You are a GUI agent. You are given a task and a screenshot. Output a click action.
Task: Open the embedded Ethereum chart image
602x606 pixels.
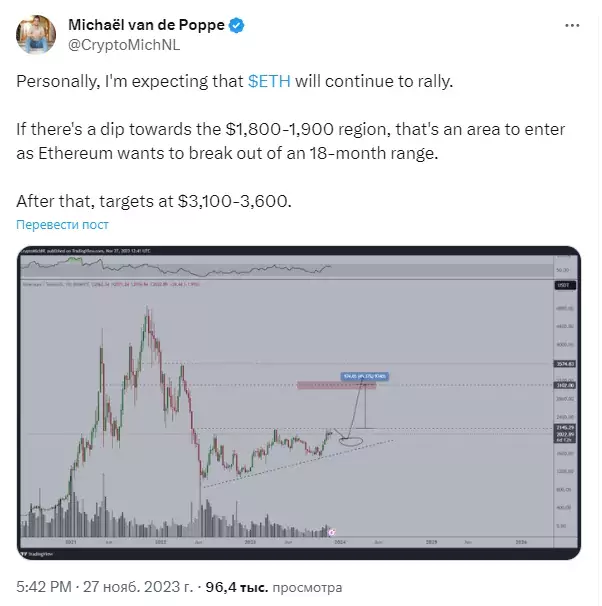tap(299, 402)
